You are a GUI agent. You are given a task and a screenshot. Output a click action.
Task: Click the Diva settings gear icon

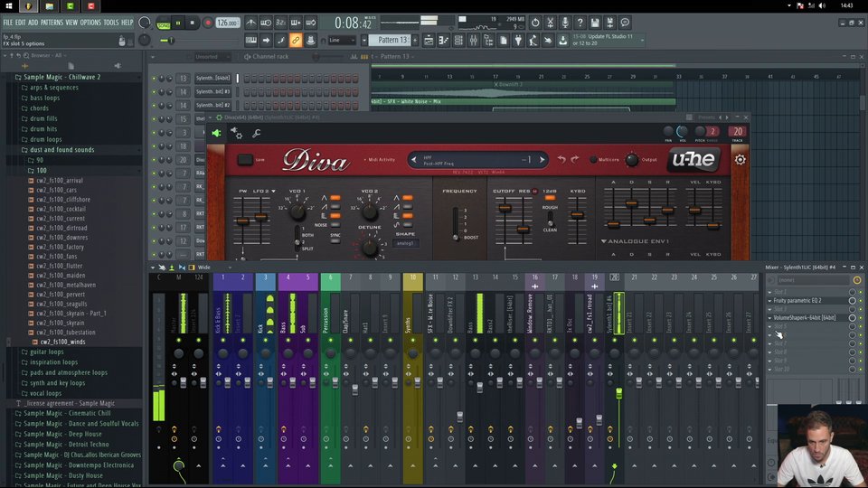pos(740,160)
